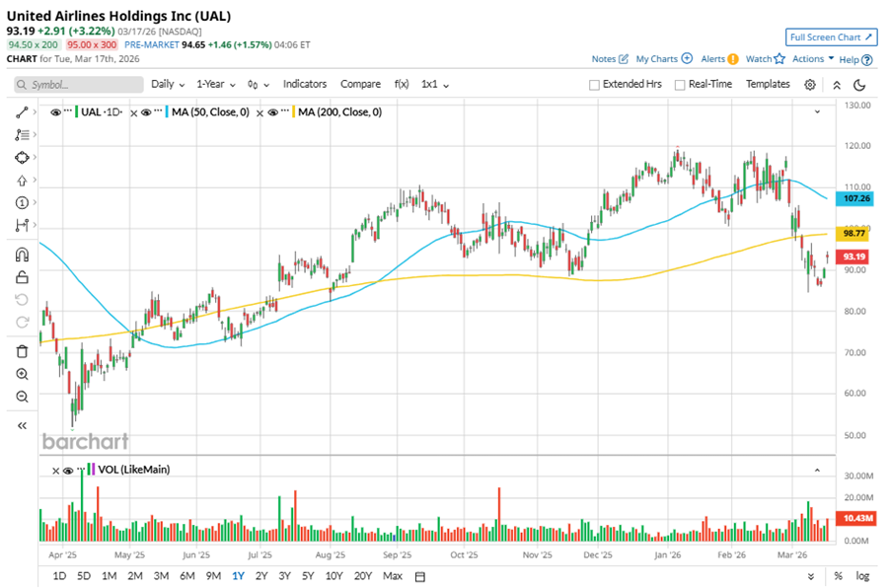Zoom out using the magnifier minus icon
Viewport: 890px width, 588px height.
click(22, 397)
